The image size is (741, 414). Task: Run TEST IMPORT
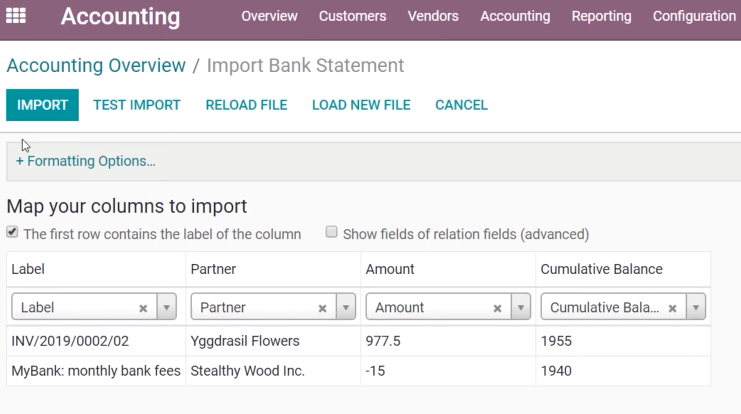pos(137,105)
